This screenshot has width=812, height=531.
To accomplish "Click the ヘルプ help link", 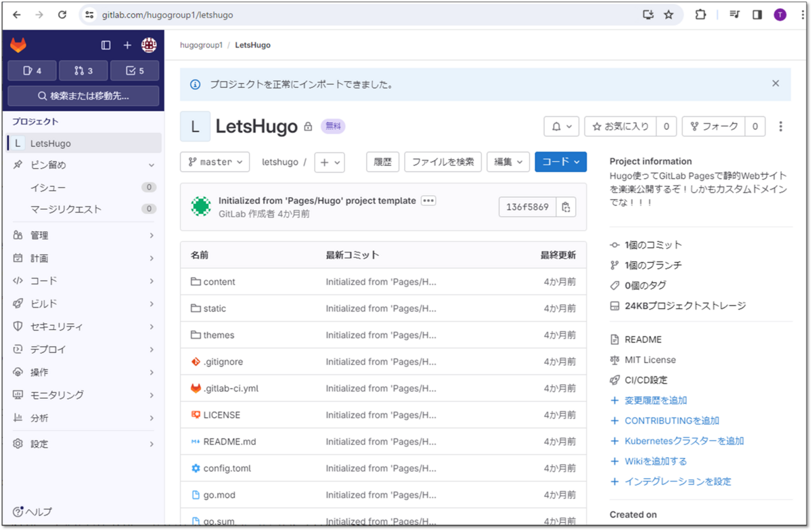I will (x=32, y=512).
